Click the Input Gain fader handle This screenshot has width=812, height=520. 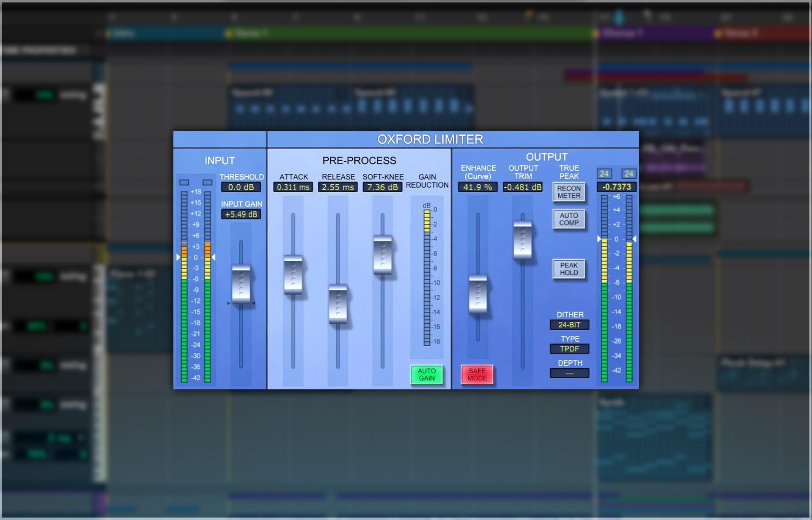pyautogui.click(x=241, y=284)
